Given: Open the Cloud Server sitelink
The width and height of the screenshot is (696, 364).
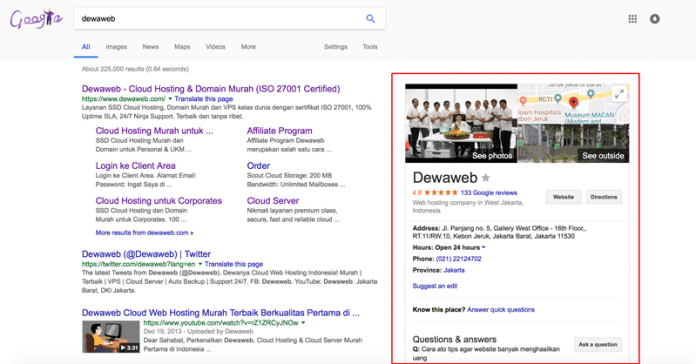Looking at the screenshot, I should [273, 201].
